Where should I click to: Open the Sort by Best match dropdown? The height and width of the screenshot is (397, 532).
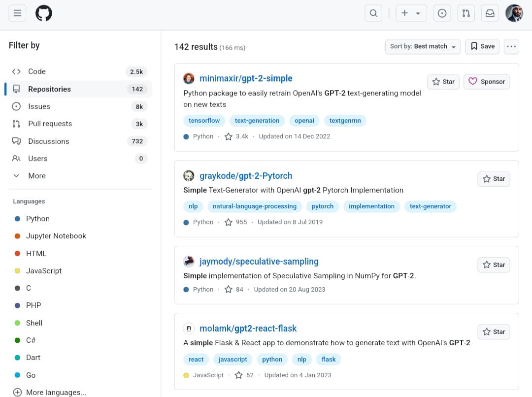[423, 46]
